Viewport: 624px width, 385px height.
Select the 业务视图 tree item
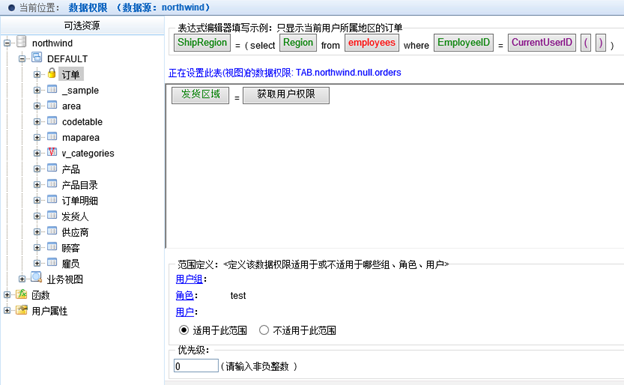click(65, 279)
